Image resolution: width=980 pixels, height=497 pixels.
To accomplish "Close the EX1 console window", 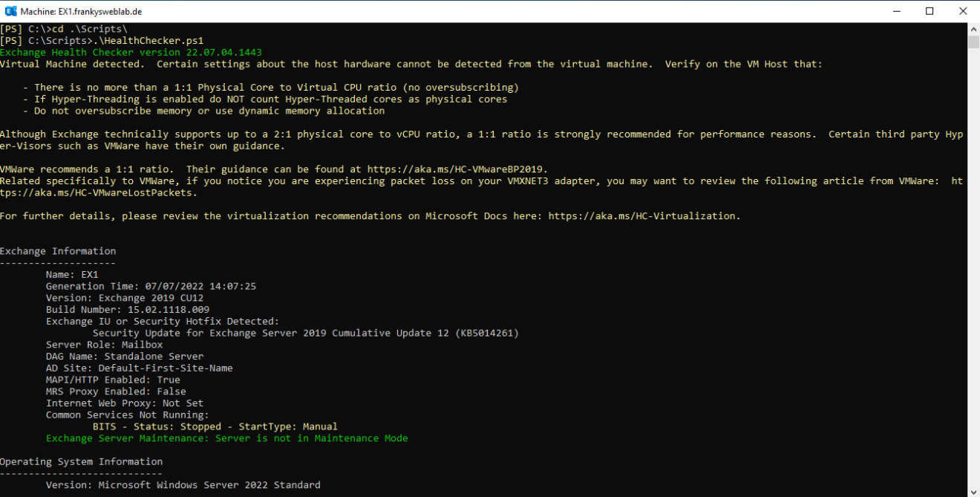I will (963, 11).
